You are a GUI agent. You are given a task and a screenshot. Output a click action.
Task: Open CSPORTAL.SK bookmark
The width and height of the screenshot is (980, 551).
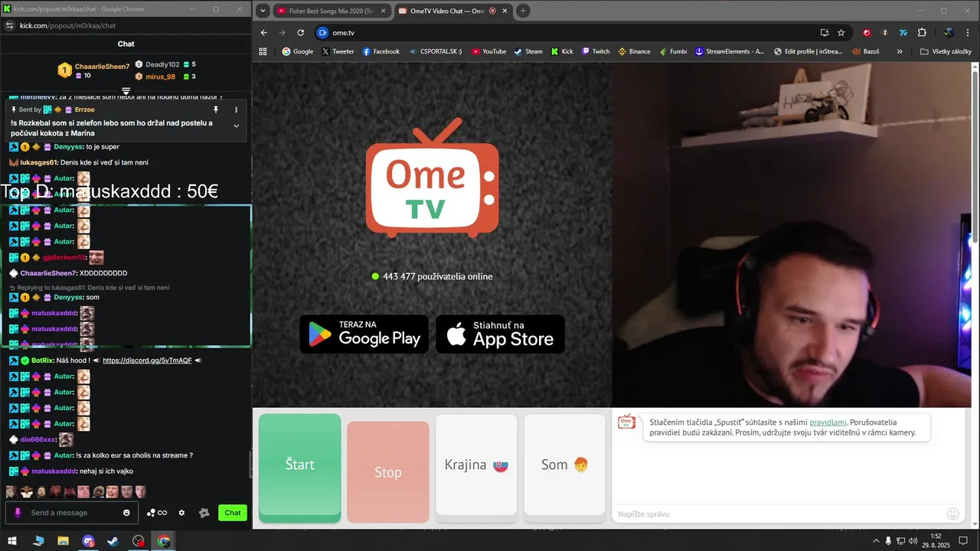[x=436, y=51]
